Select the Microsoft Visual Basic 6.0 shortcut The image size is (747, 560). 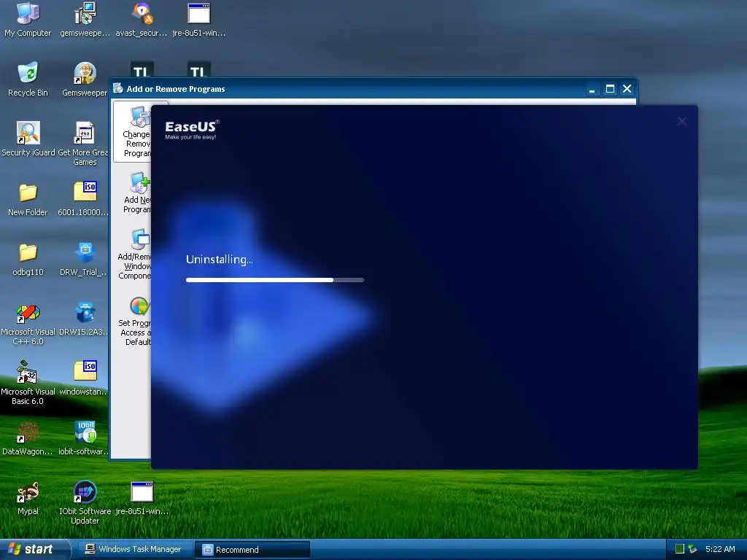coord(28,384)
